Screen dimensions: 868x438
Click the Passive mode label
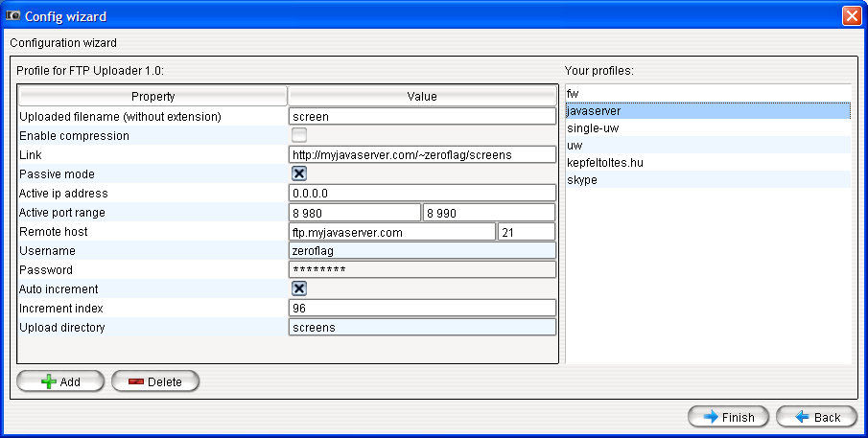point(57,173)
